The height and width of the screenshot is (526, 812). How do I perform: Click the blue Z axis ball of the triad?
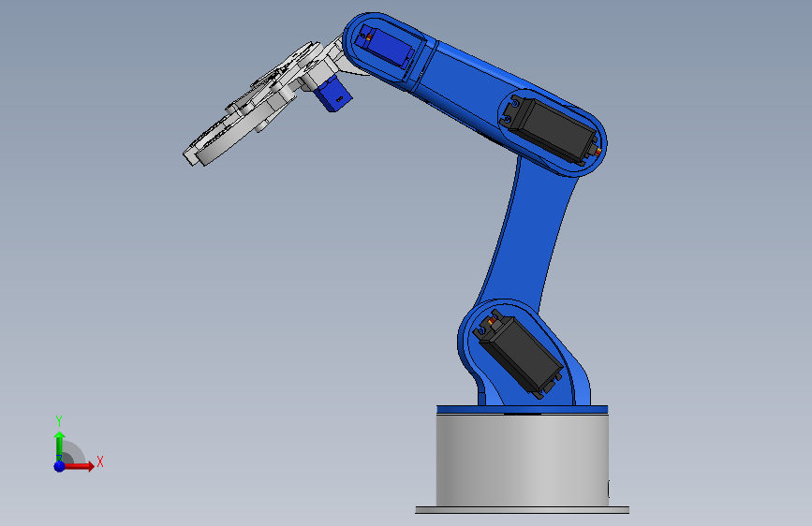[x=60, y=466]
